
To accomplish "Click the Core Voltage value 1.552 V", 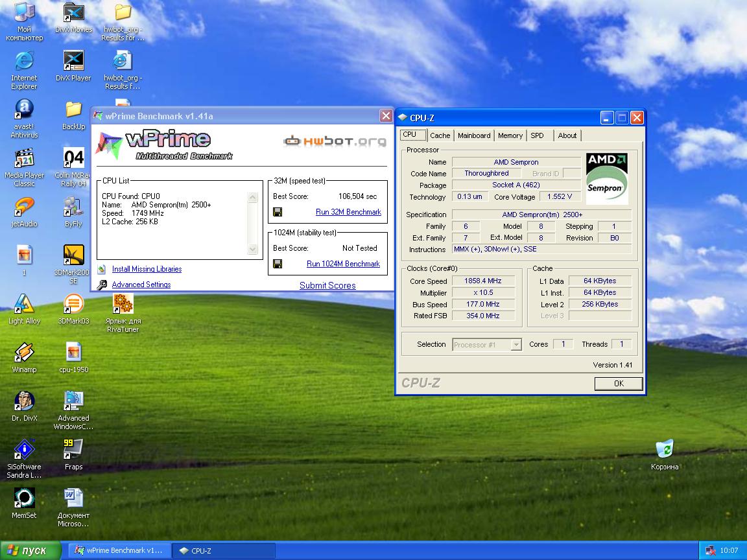I will (x=560, y=196).
